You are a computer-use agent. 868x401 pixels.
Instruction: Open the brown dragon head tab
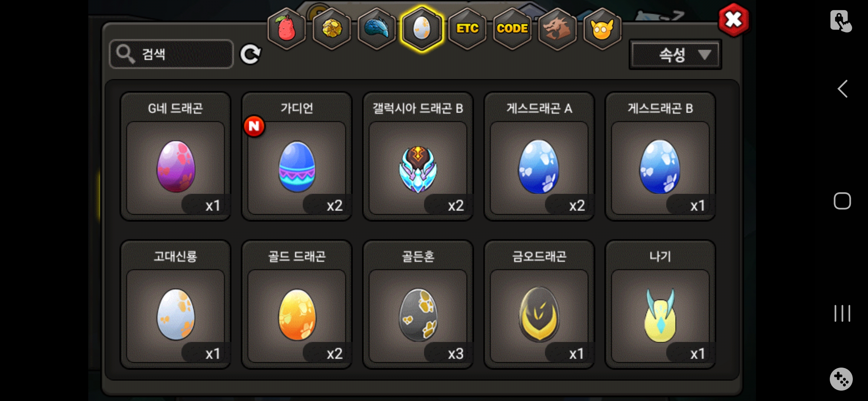click(557, 29)
